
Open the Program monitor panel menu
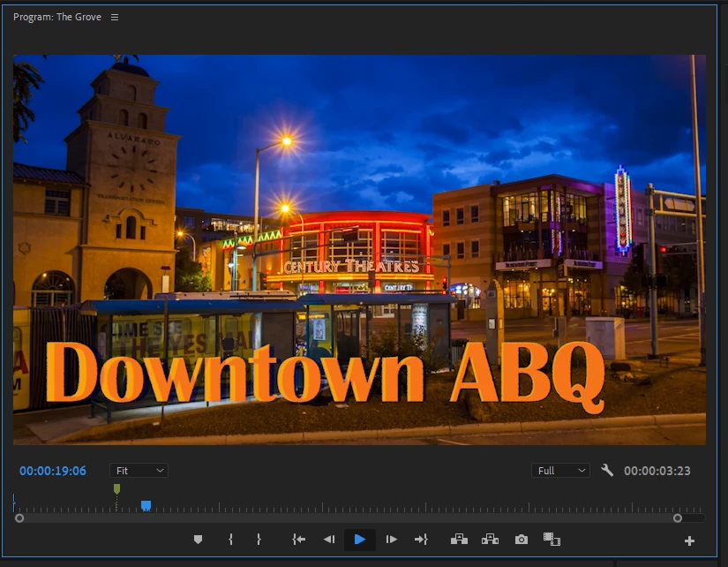(115, 17)
